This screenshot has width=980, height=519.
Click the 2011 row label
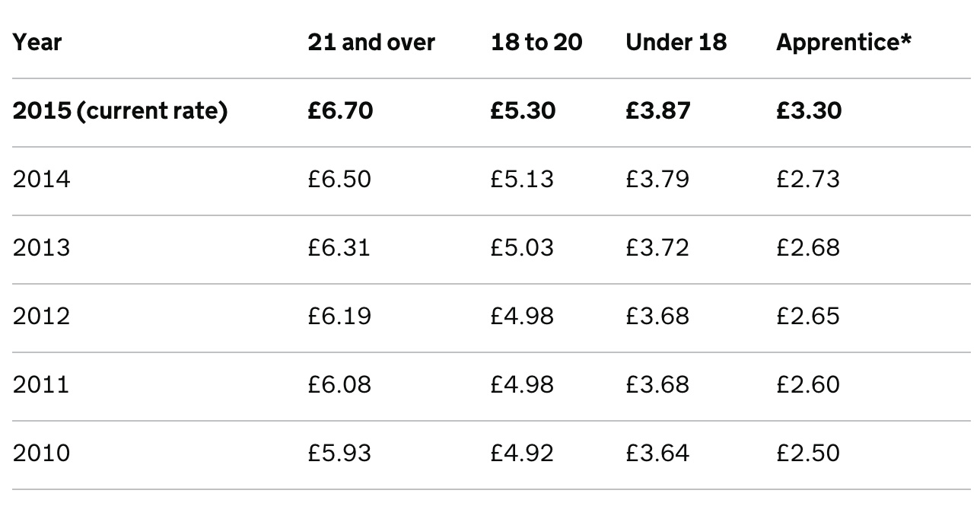tap(40, 385)
